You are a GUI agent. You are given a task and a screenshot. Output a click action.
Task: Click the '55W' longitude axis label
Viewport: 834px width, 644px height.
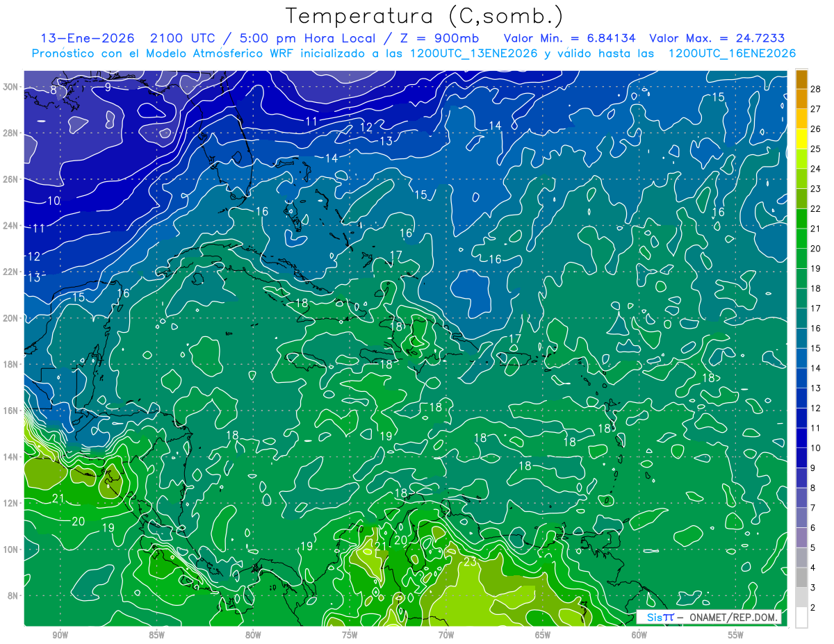tap(736, 636)
